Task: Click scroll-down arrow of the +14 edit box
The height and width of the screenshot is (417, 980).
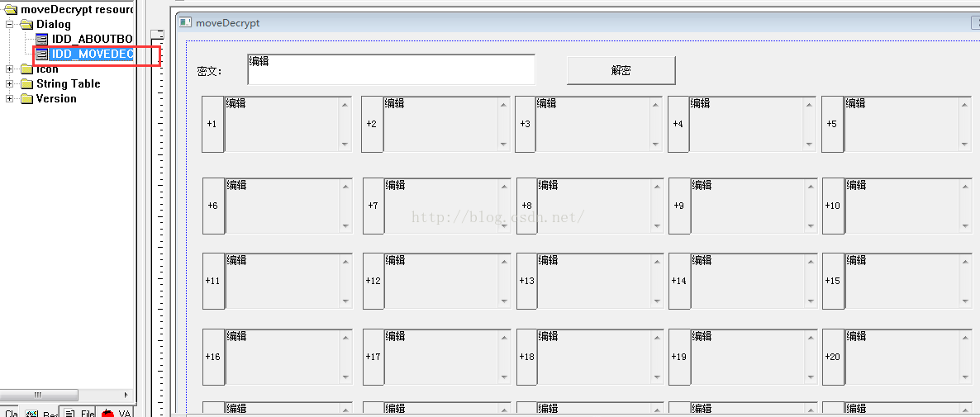Action: pyautogui.click(x=810, y=301)
